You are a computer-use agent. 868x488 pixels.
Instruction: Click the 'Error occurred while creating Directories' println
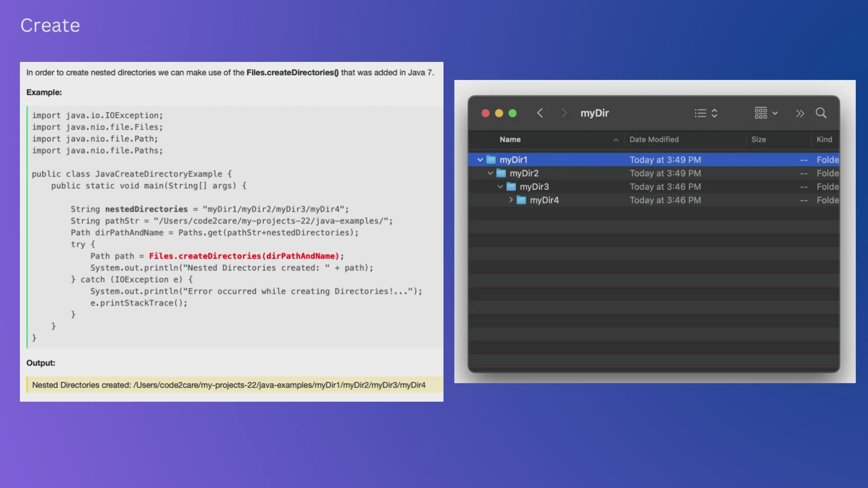(256, 291)
